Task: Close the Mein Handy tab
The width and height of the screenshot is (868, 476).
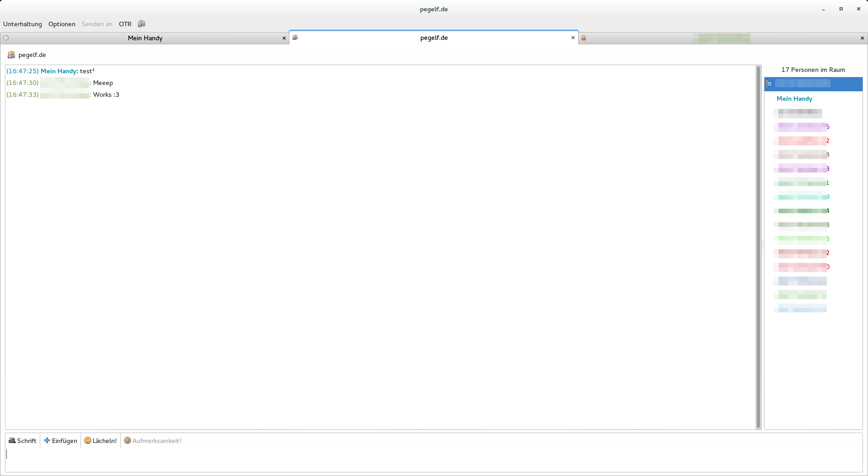Action: [x=284, y=38]
